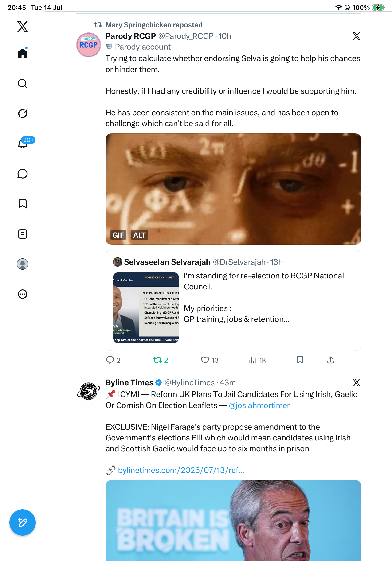Toggle like on Parody RCGP post
392x561 pixels.
pyautogui.click(x=209, y=360)
